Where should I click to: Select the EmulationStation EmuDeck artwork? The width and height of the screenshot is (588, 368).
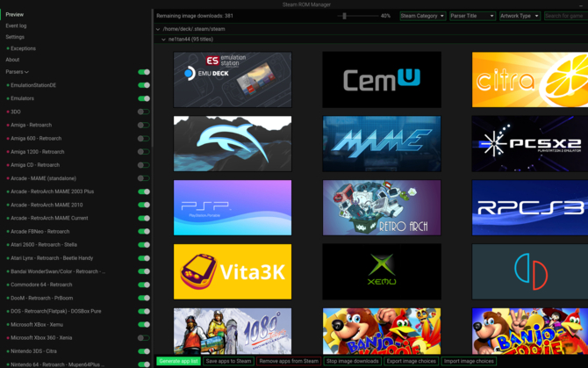232,80
